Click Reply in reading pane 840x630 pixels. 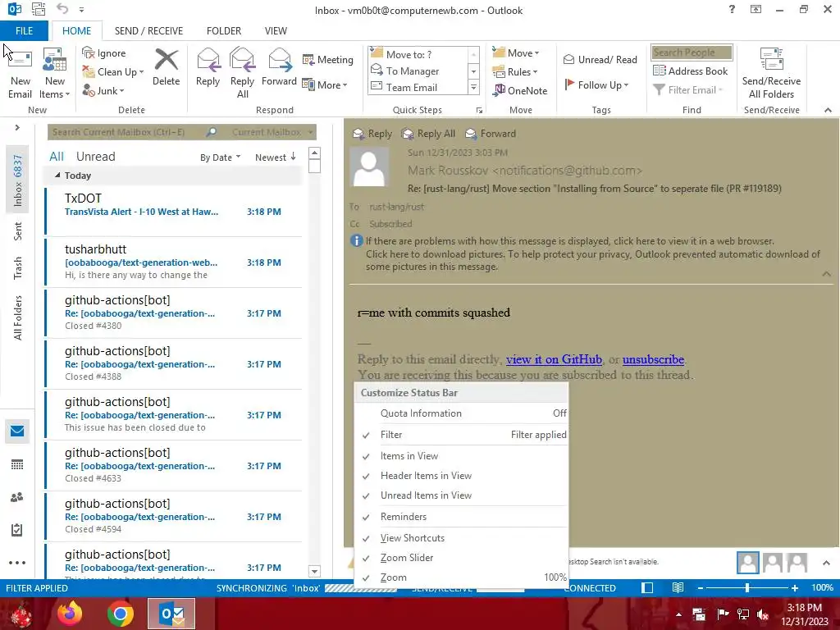[x=372, y=134]
